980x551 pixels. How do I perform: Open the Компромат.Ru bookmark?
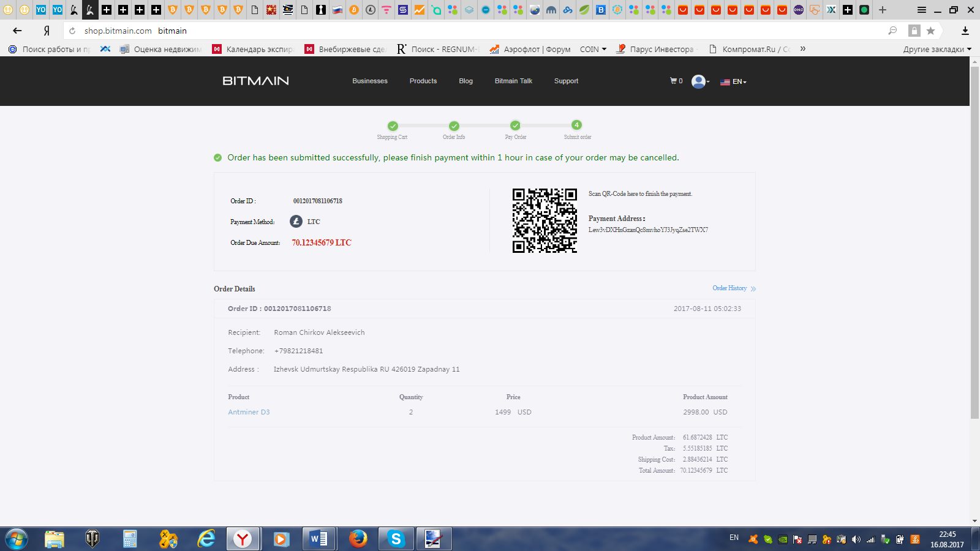(x=749, y=49)
